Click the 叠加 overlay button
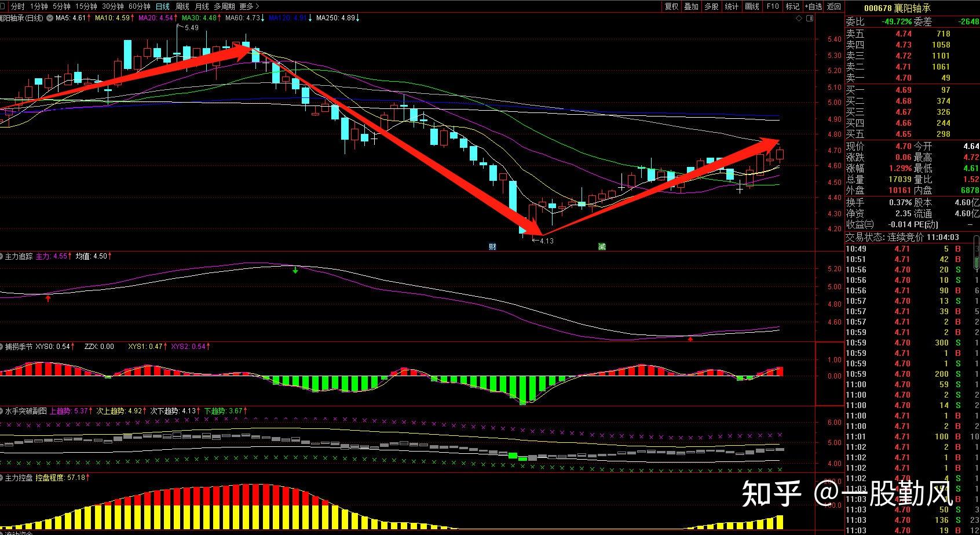Viewport: 980px width, 535px height. point(692,6)
